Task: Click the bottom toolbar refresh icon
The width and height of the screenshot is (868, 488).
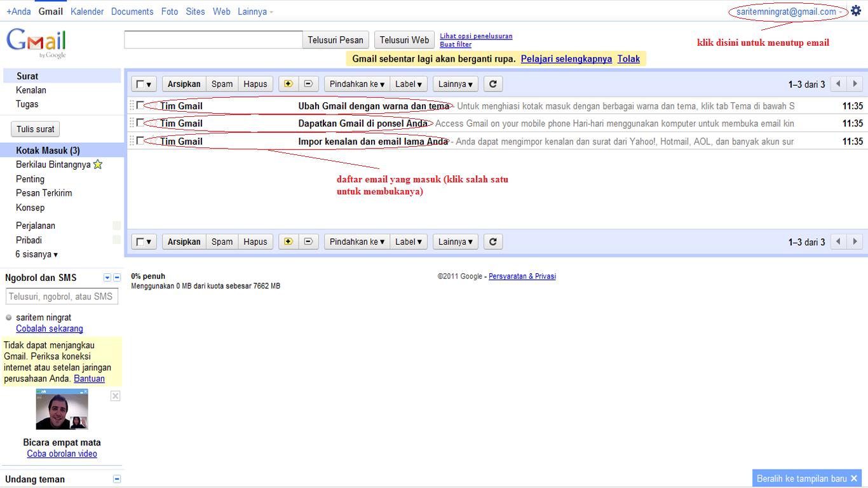Action: click(x=493, y=241)
